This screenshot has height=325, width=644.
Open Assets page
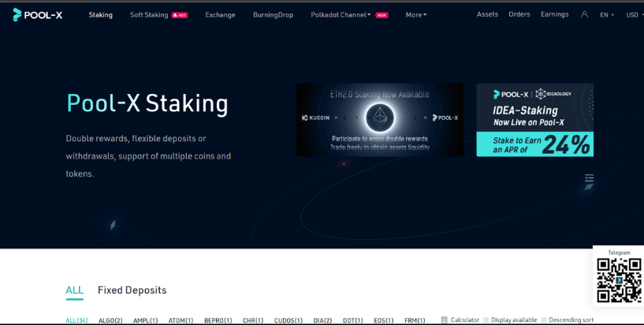(487, 14)
